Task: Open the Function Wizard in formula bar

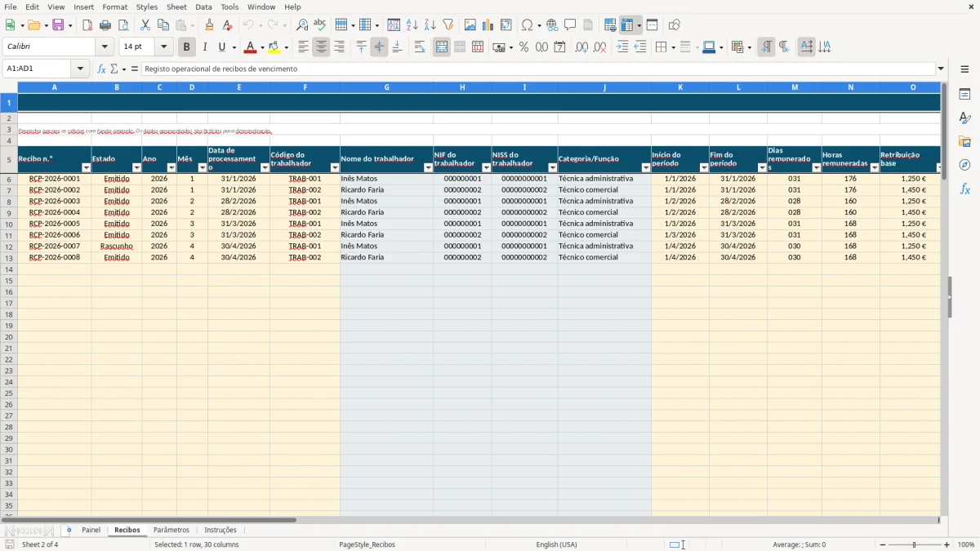Action: pos(101,69)
